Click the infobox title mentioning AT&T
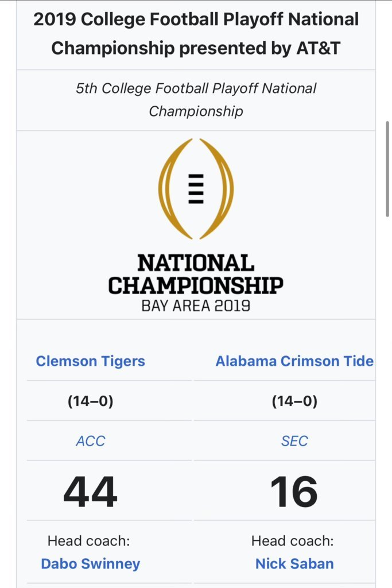 point(196,34)
